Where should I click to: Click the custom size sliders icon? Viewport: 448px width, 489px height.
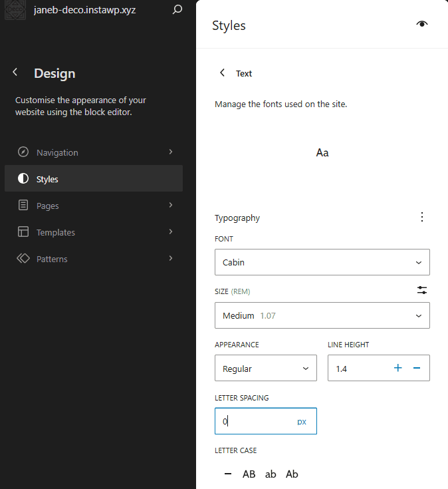(421, 290)
